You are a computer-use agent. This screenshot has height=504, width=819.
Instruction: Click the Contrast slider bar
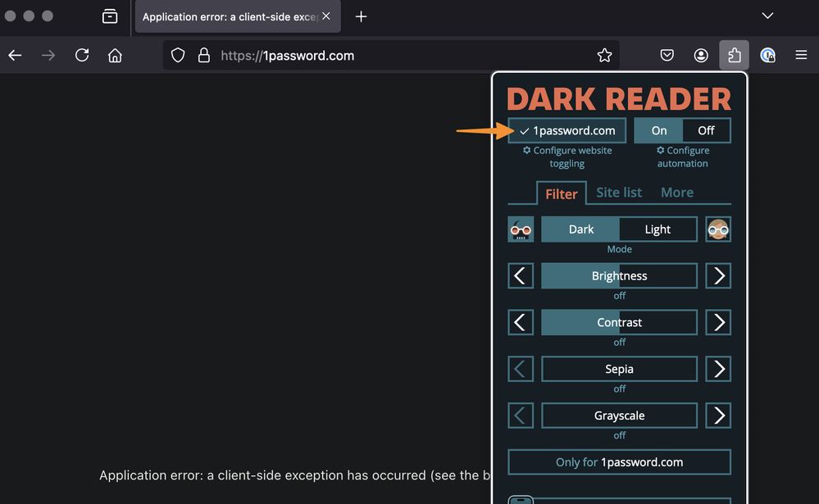619,322
